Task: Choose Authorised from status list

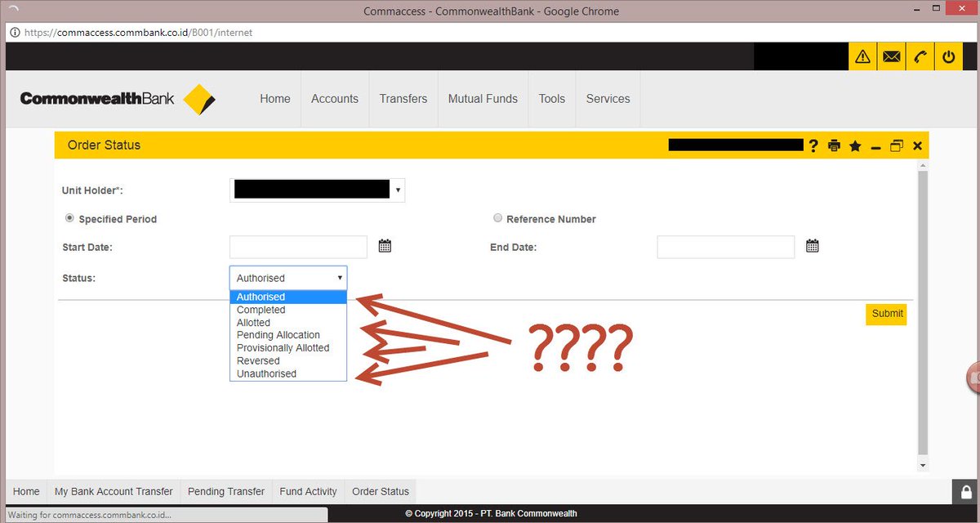Action: coord(288,297)
